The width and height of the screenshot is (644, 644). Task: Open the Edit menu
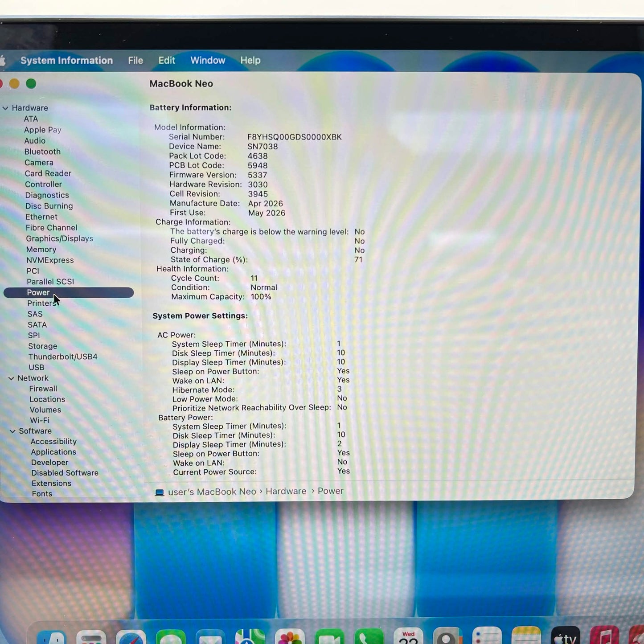point(167,61)
